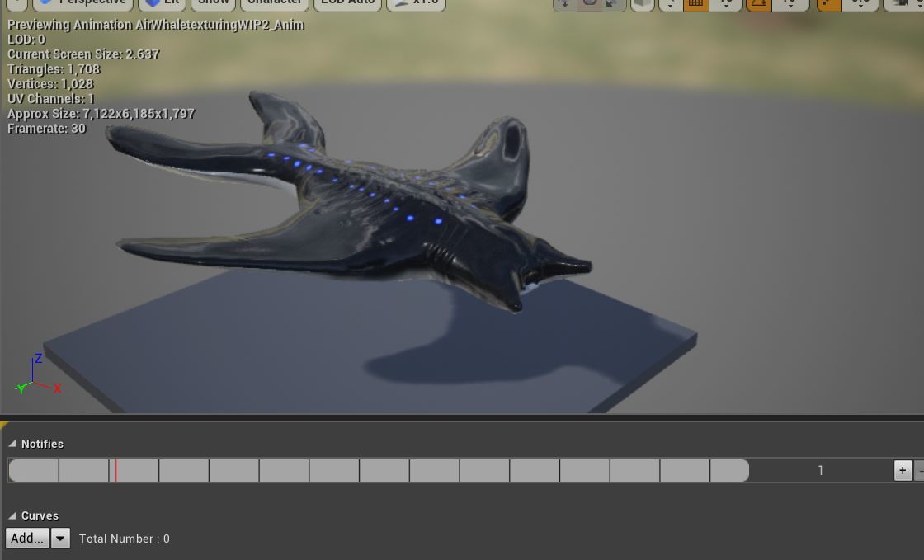Viewport: 924px width, 560px height.
Task: Open the Character menu
Action: tap(275, 3)
